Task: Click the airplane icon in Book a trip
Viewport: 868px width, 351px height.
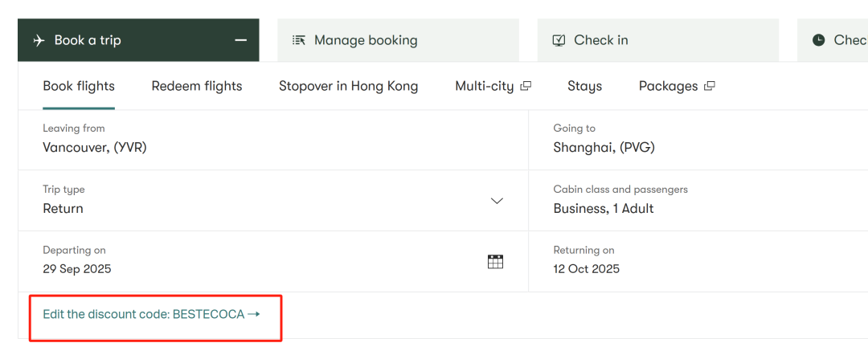Action: [x=39, y=40]
